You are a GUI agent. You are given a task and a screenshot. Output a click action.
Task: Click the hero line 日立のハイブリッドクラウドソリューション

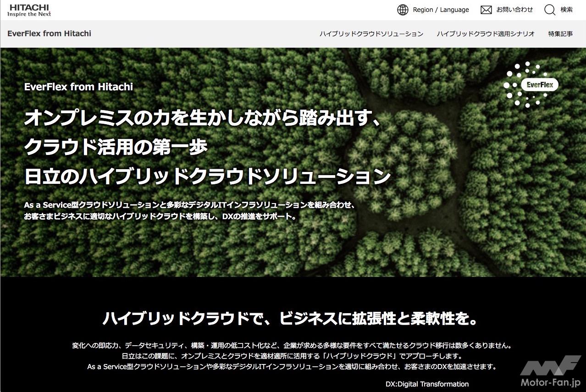[x=207, y=177]
